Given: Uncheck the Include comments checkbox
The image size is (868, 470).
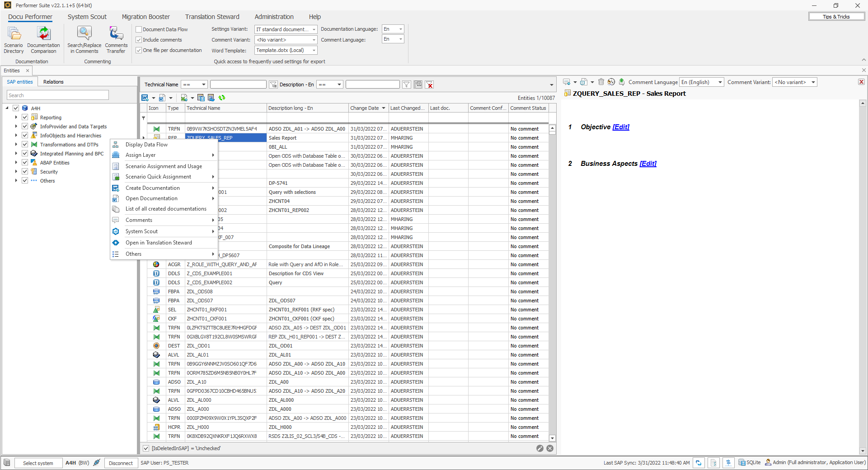Looking at the screenshot, I should click(139, 40).
